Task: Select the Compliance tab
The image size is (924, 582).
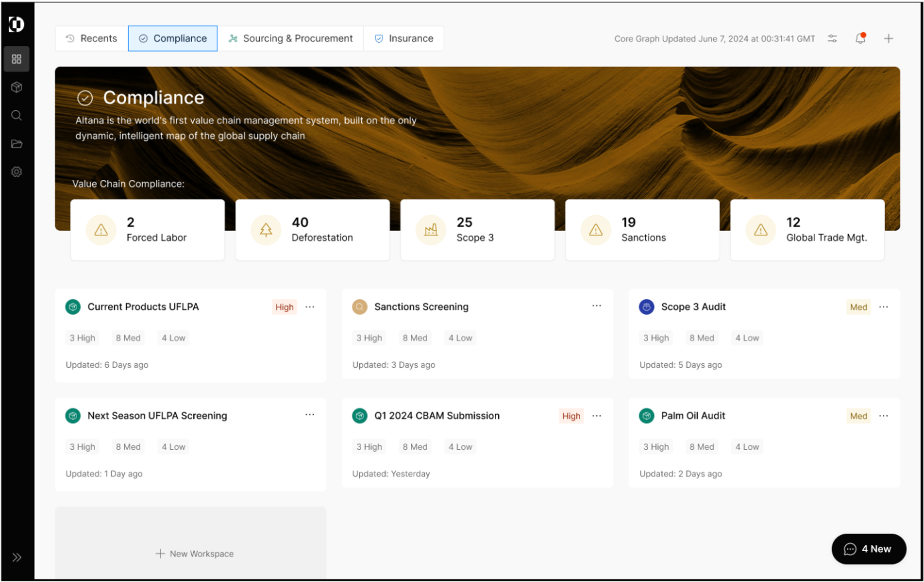Action: [173, 38]
